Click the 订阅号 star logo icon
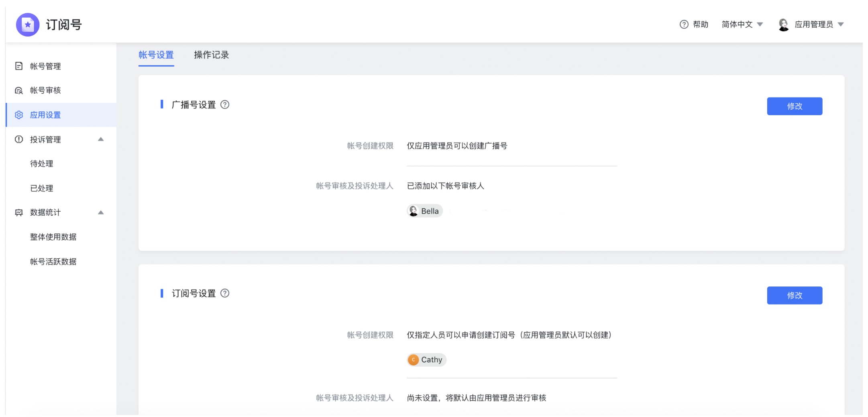The width and height of the screenshot is (868, 417). [x=28, y=25]
